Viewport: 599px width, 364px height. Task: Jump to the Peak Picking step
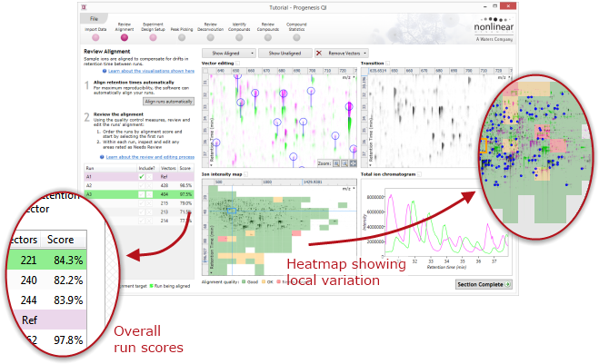182,34
